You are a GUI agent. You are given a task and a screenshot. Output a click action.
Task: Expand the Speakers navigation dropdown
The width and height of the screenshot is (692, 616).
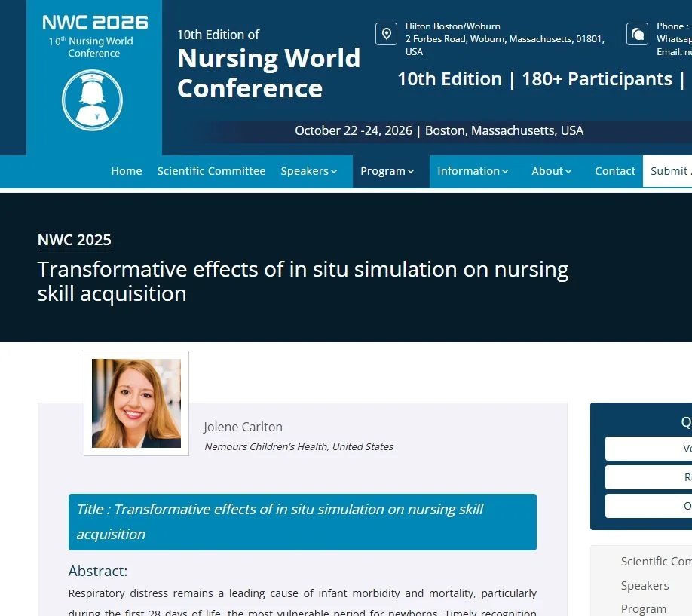pyautogui.click(x=309, y=171)
